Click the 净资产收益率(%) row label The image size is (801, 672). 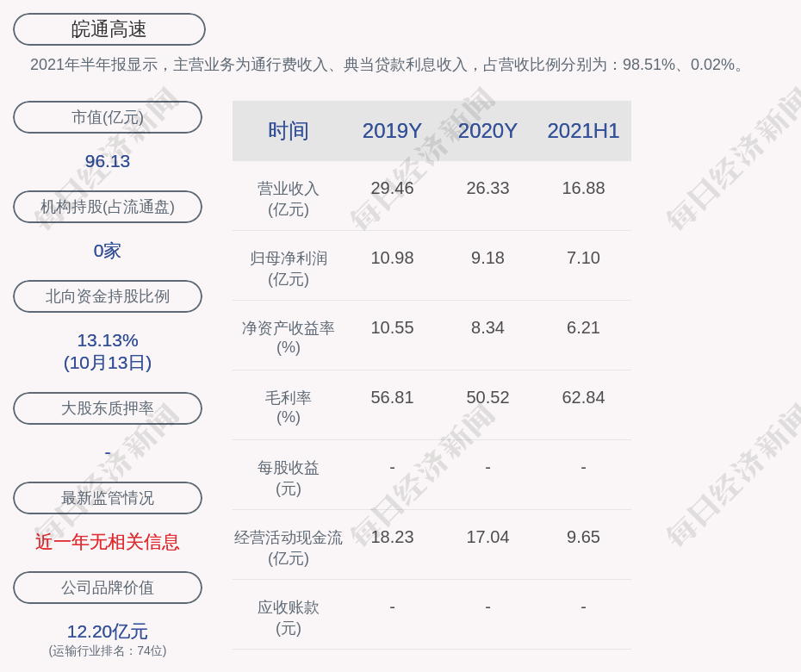(x=289, y=338)
